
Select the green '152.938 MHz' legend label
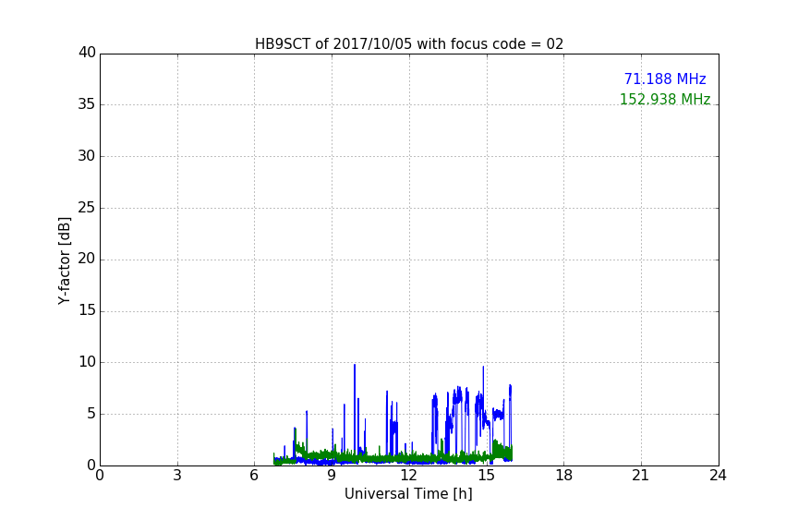point(665,99)
